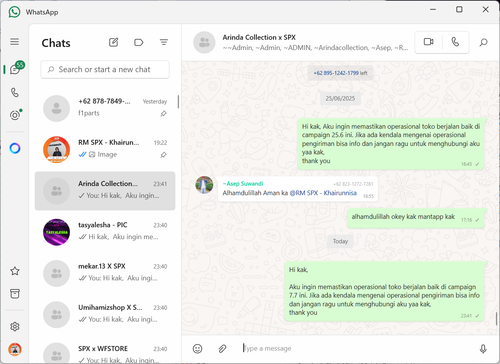Click phone number +62 823-1272-7281
The height and width of the screenshot is (364, 500).
(353, 184)
